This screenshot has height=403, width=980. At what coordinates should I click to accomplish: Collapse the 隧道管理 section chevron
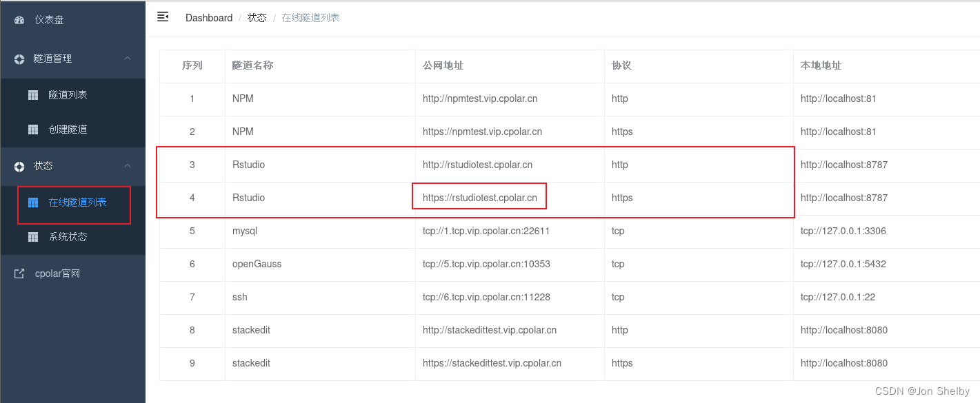tap(127, 59)
